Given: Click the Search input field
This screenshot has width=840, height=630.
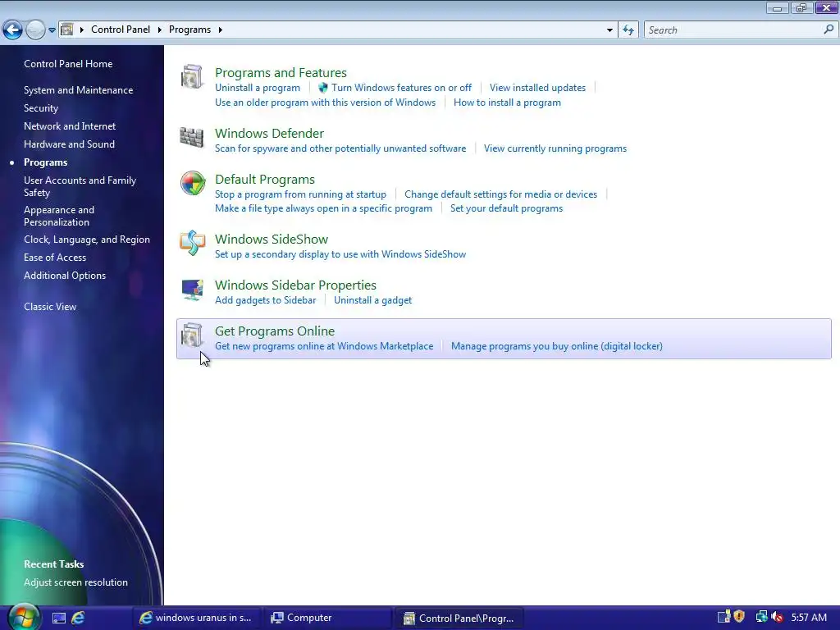Looking at the screenshot, I should pos(734,30).
